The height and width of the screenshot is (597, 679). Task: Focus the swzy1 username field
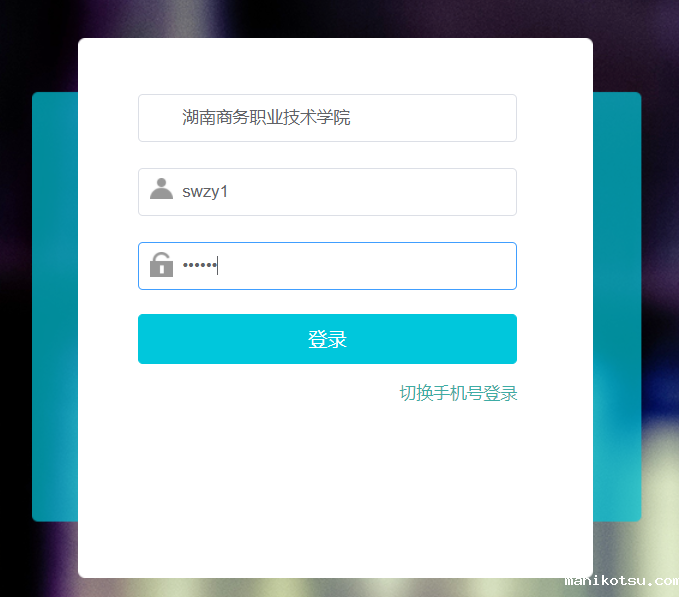[327, 192]
